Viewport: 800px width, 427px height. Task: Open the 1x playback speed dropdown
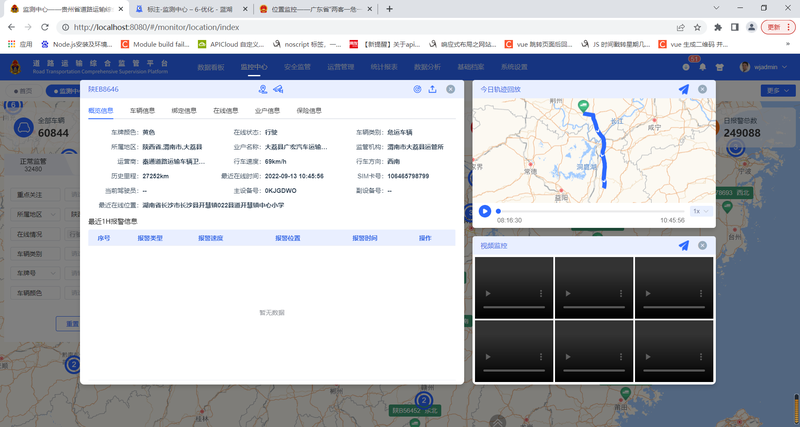pos(701,211)
